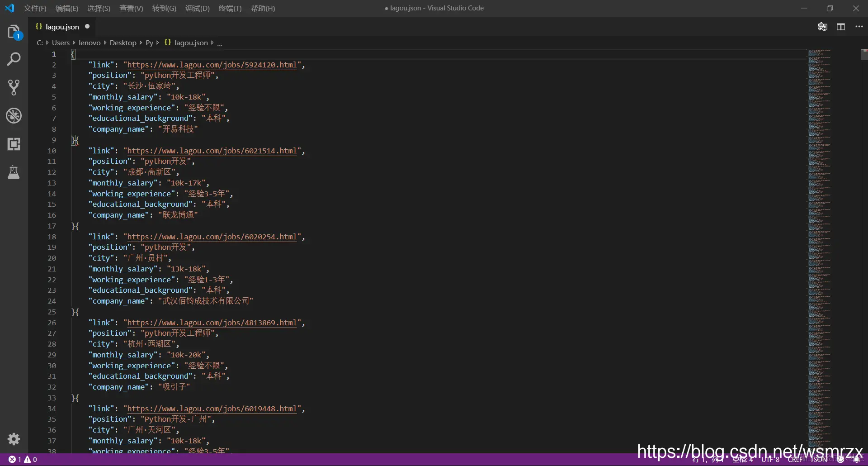Click the salary value "10k-17k"
The width and height of the screenshot is (868, 466).
point(186,183)
